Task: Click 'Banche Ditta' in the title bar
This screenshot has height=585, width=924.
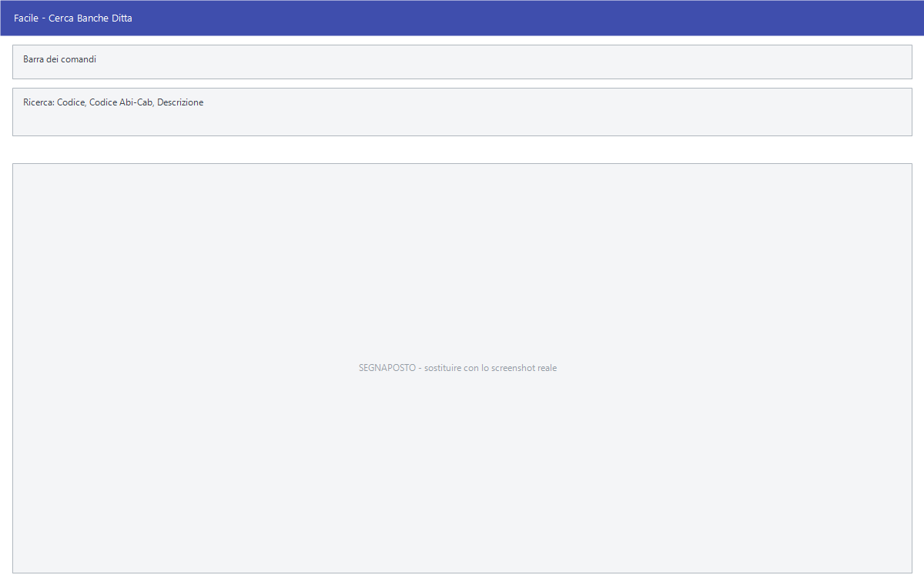Action: (105, 18)
